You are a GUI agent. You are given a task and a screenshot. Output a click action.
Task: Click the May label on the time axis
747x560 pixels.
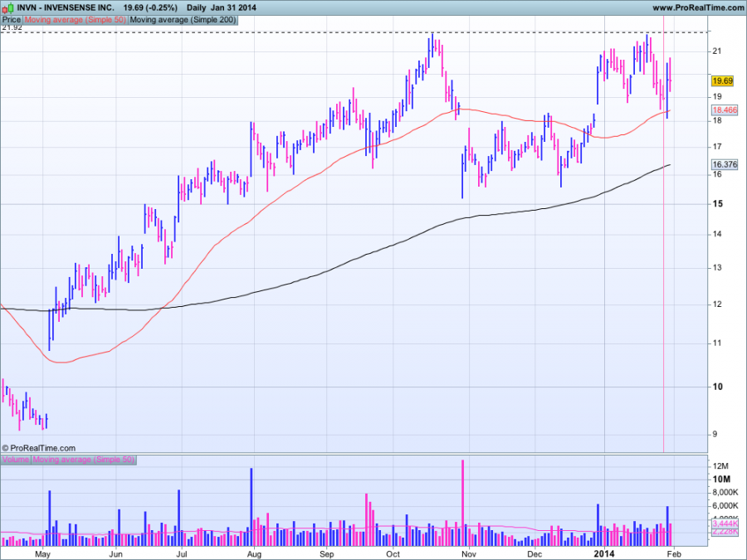click(x=42, y=554)
